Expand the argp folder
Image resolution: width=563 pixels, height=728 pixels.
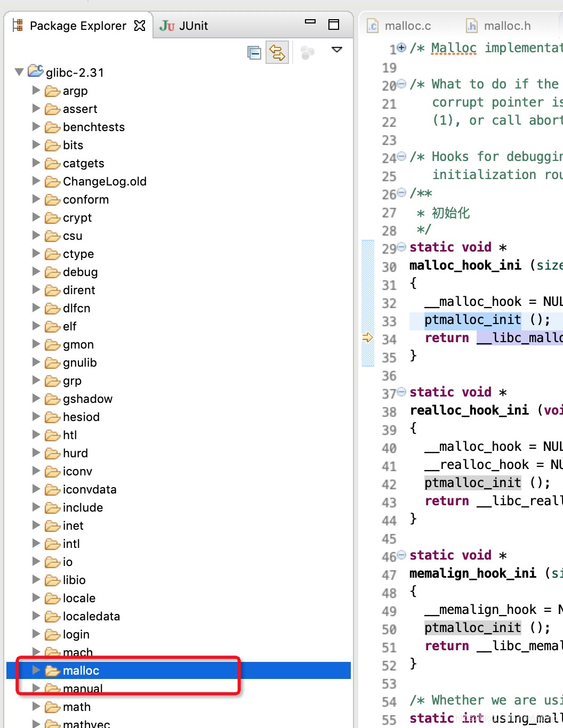[36, 90]
